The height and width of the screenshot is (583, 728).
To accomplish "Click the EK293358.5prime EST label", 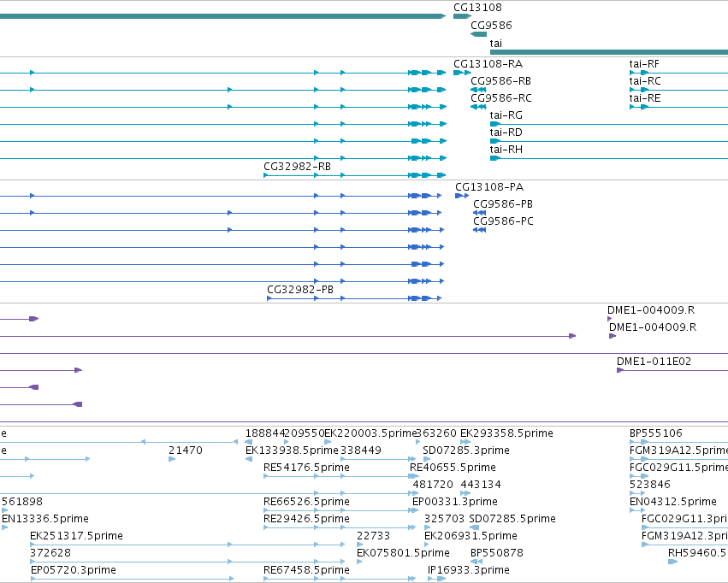I will [506, 433].
